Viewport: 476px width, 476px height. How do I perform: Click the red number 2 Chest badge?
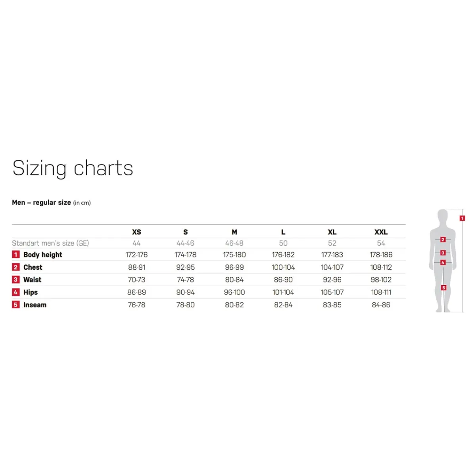(16, 267)
